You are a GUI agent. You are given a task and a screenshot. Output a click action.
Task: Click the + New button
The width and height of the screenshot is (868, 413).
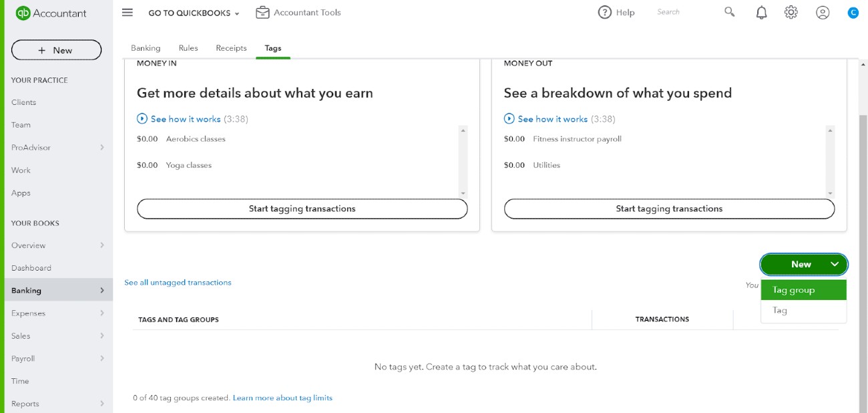(x=56, y=49)
